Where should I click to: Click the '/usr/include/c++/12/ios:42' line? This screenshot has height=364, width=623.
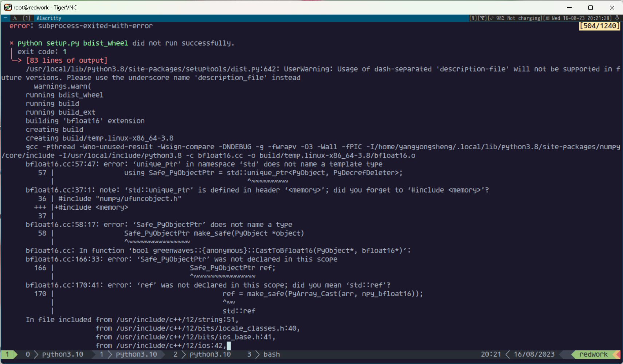click(161, 346)
